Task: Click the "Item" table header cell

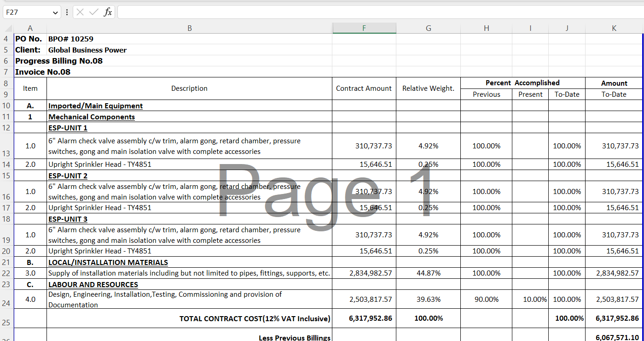Action: [x=30, y=88]
